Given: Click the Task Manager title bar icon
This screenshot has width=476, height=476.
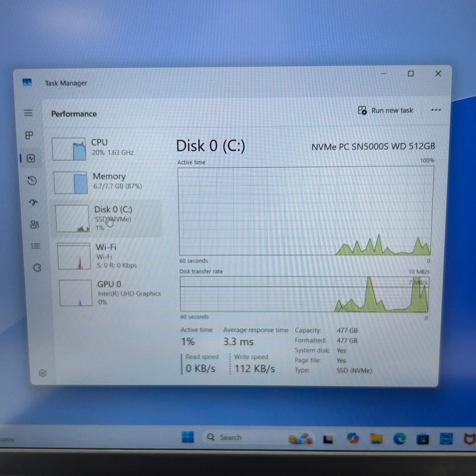Looking at the screenshot, I should (x=27, y=82).
